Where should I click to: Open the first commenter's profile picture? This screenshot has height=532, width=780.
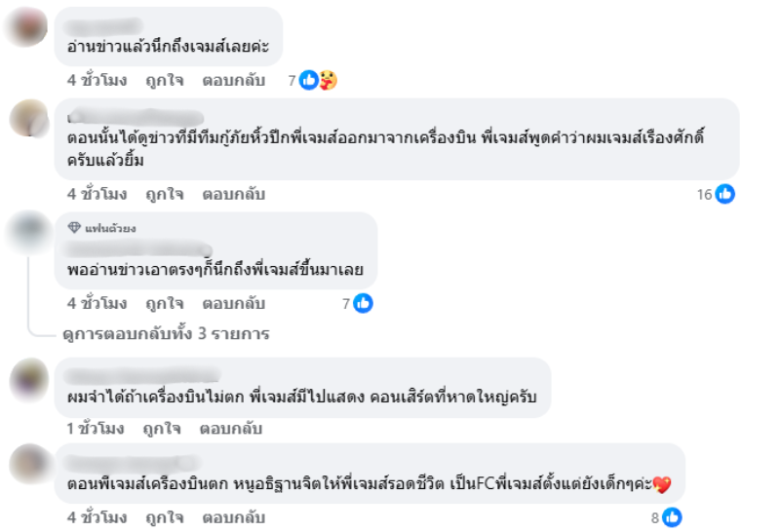point(28,26)
